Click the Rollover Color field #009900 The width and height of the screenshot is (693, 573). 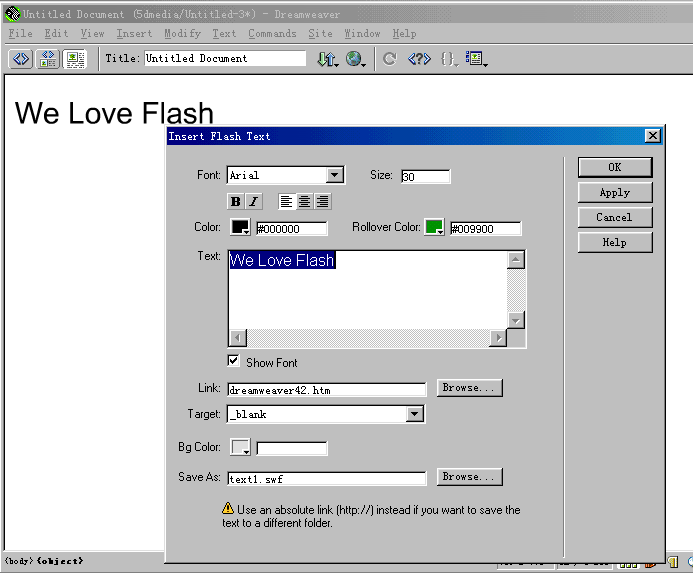tap(485, 229)
